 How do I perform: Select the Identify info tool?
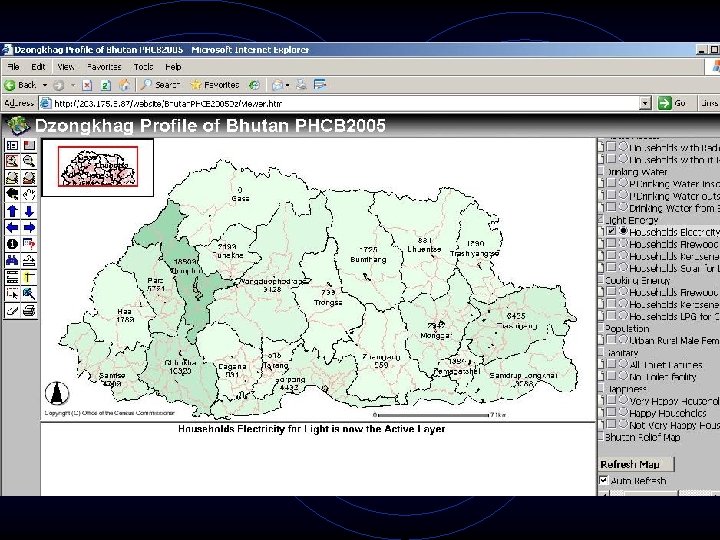tap(12, 244)
